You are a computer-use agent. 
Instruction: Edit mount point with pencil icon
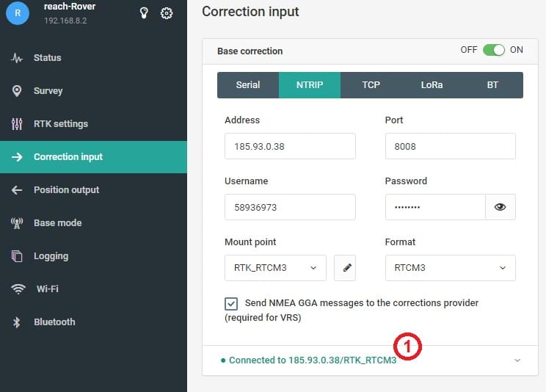click(345, 268)
